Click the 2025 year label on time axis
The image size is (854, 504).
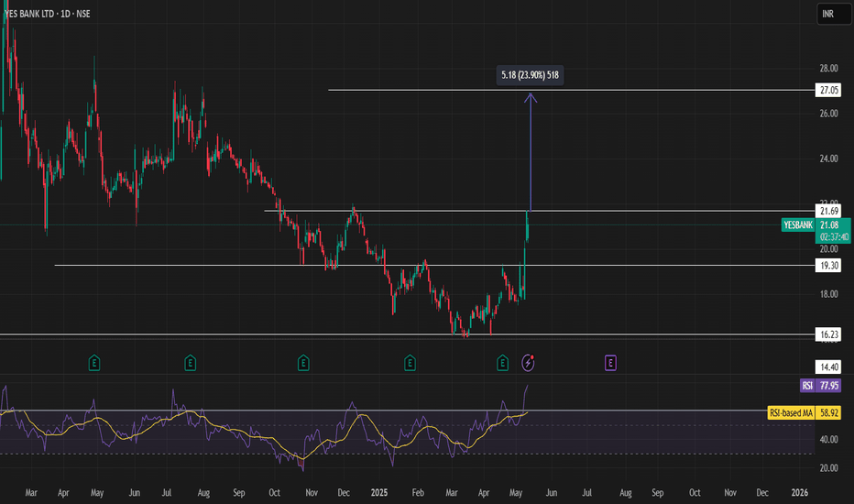[379, 493]
